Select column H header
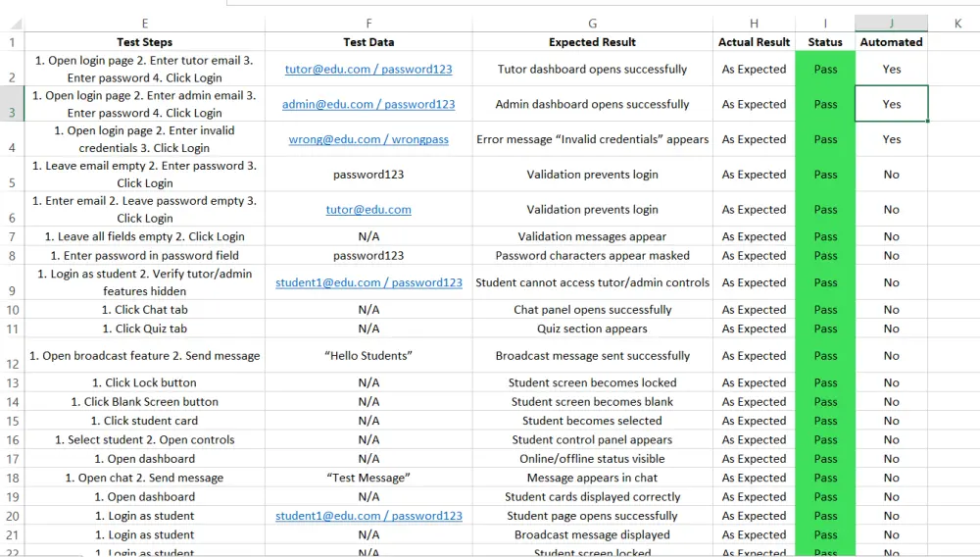This screenshot has width=980, height=557. [754, 24]
